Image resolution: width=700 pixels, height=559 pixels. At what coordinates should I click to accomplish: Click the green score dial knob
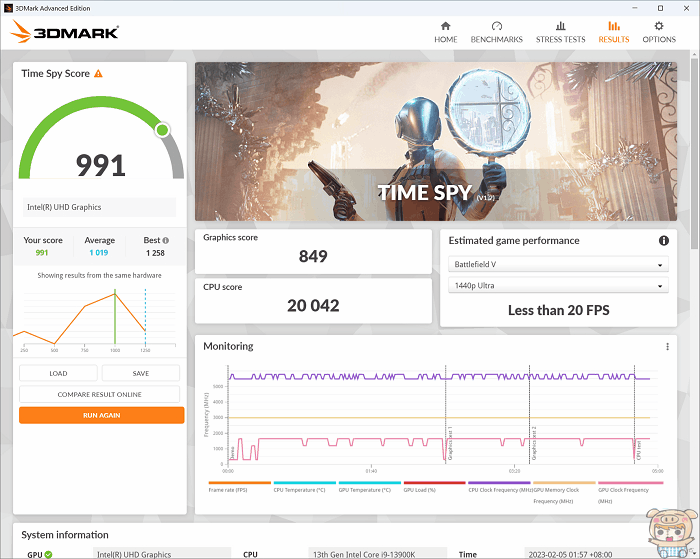click(x=162, y=130)
